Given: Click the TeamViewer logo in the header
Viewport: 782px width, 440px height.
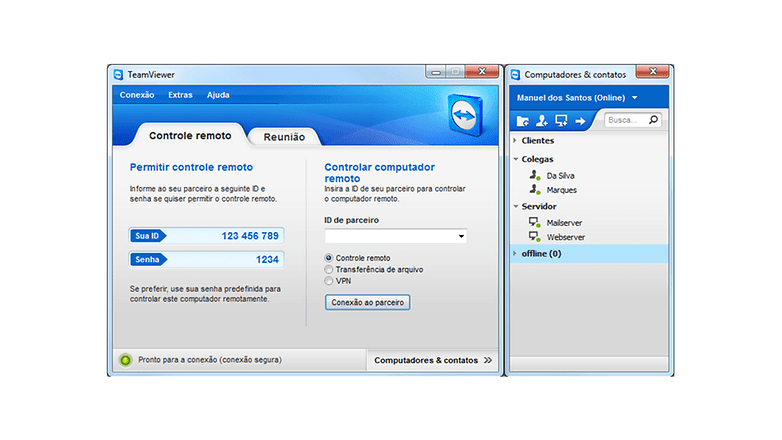Looking at the screenshot, I should pos(465,114).
